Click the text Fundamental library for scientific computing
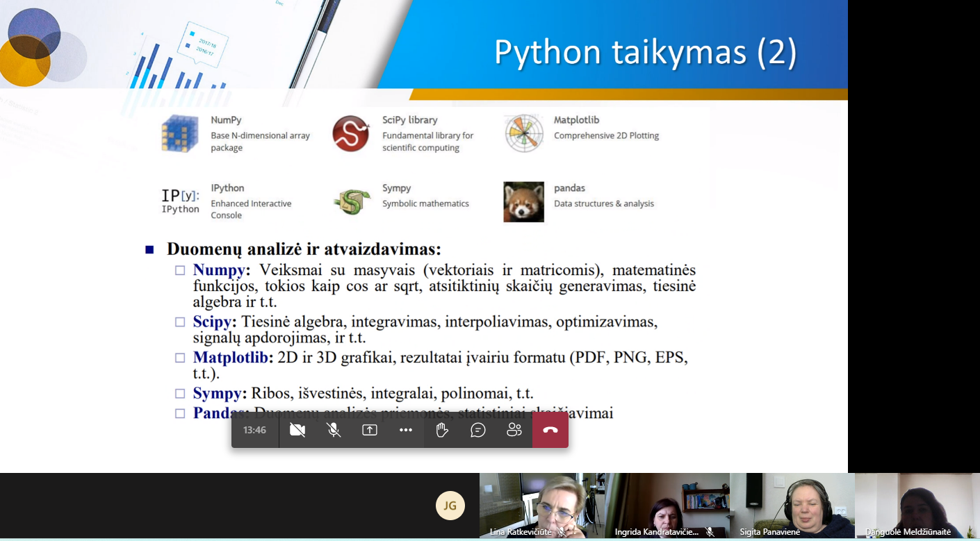 427,142
